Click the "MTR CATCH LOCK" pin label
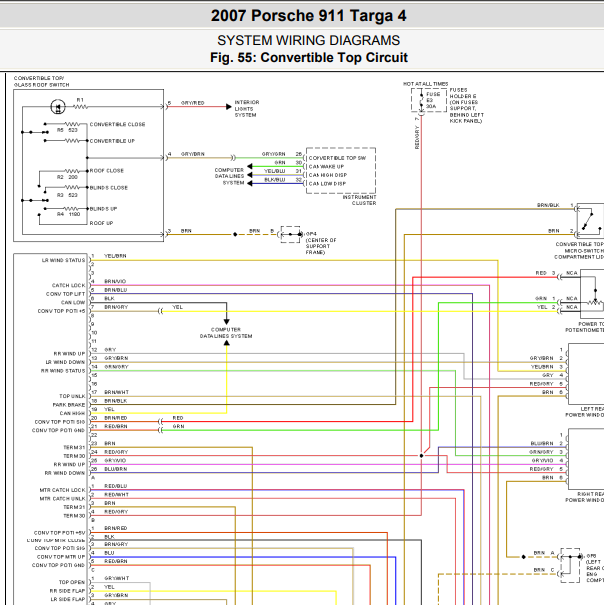The image size is (604, 605). (x=62, y=490)
